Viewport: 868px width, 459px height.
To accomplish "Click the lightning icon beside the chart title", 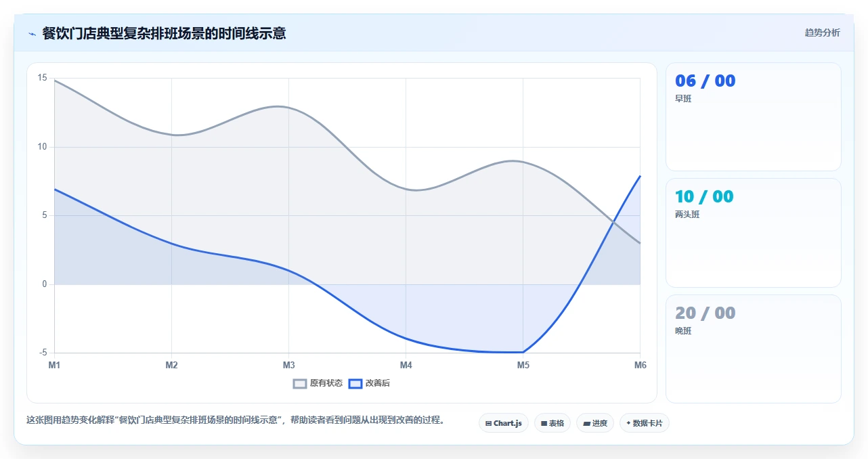I will [32, 34].
